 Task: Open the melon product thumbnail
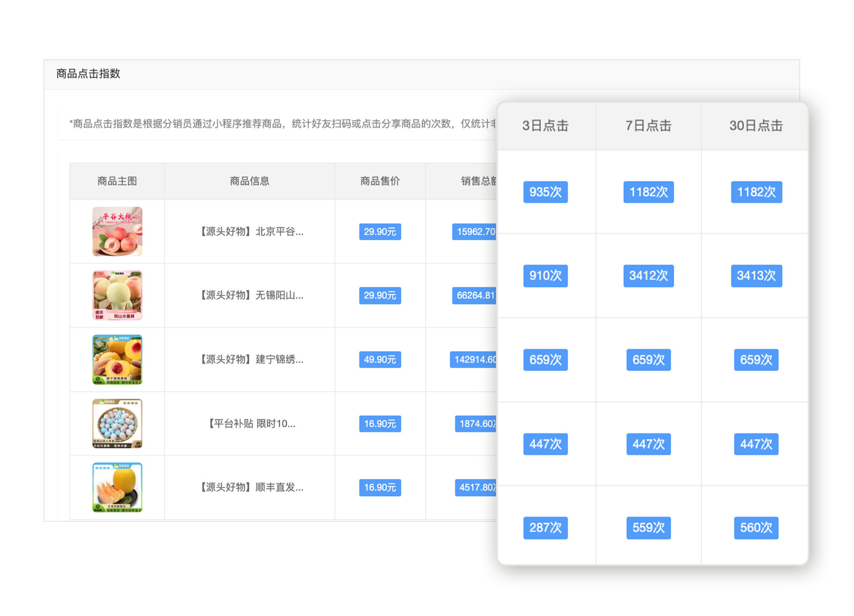point(117,487)
